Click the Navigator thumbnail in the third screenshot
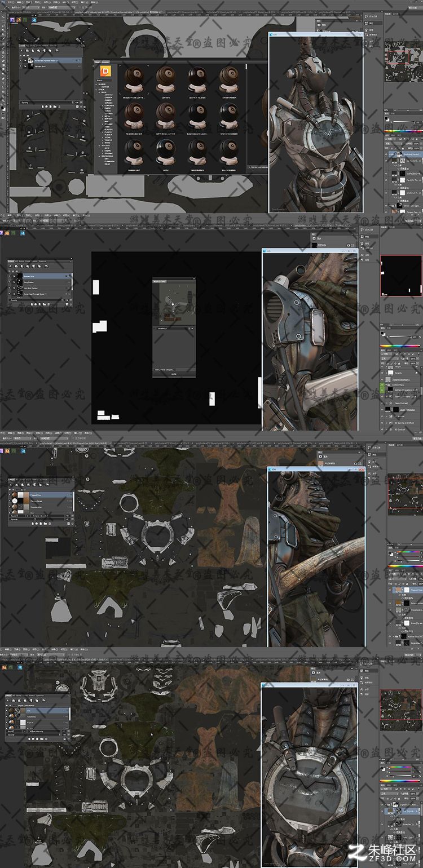Screen dimensions: 423x868 pyautogui.click(x=405, y=494)
